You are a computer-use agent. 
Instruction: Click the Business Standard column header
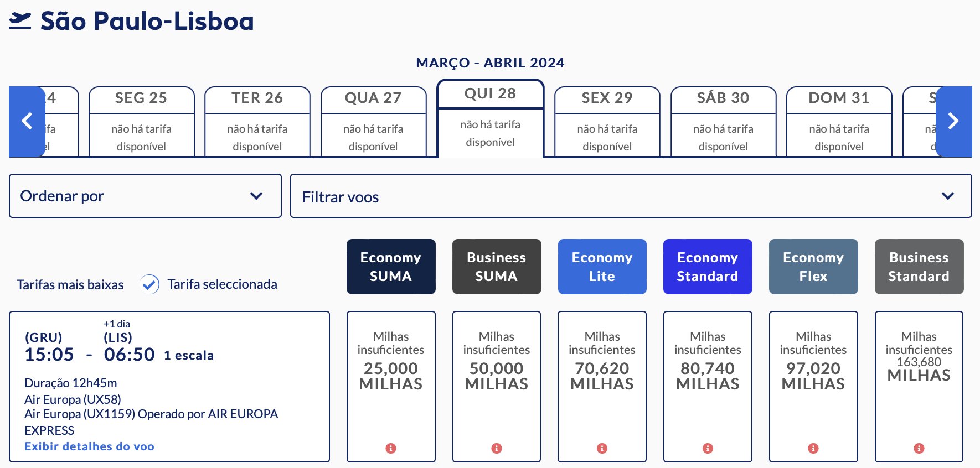point(919,267)
